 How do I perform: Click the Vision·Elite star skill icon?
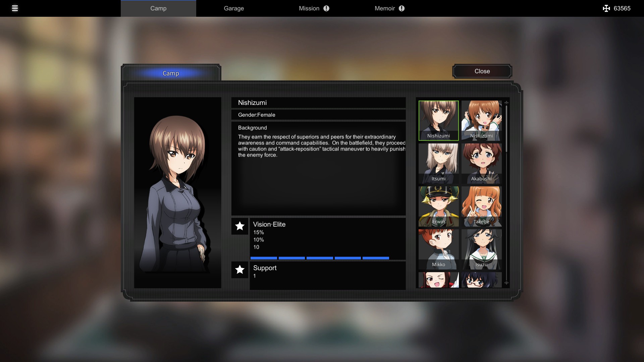240,226
